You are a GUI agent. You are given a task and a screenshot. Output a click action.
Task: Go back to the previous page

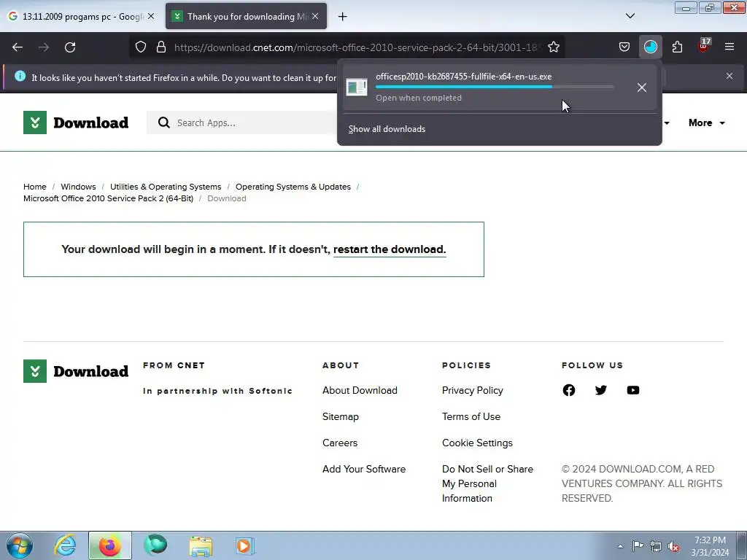[x=18, y=47]
